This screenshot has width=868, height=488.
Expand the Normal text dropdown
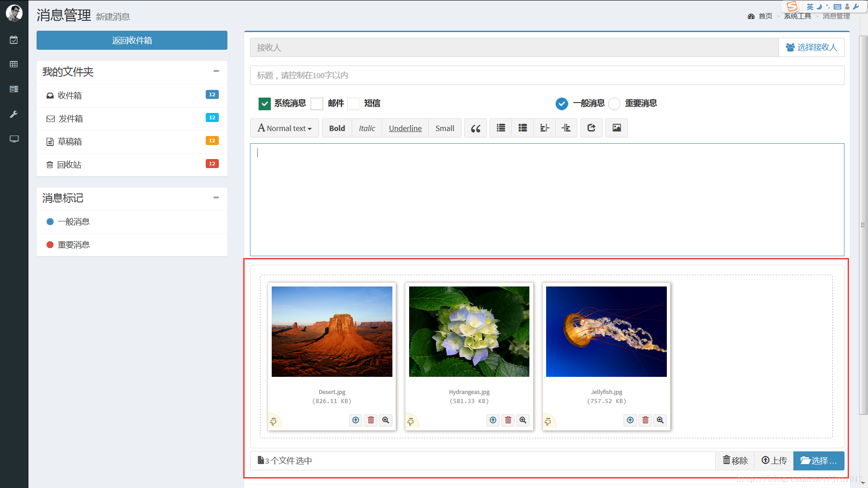[x=286, y=127]
